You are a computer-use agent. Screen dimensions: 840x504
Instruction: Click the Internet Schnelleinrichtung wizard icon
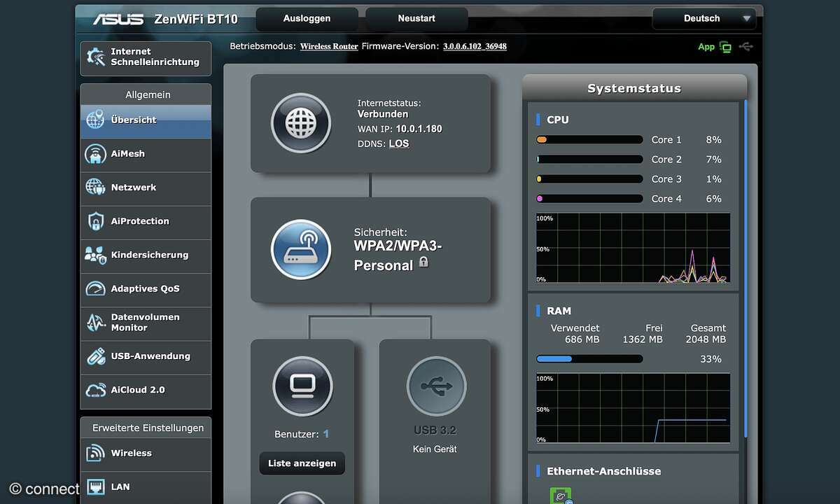tap(95, 57)
